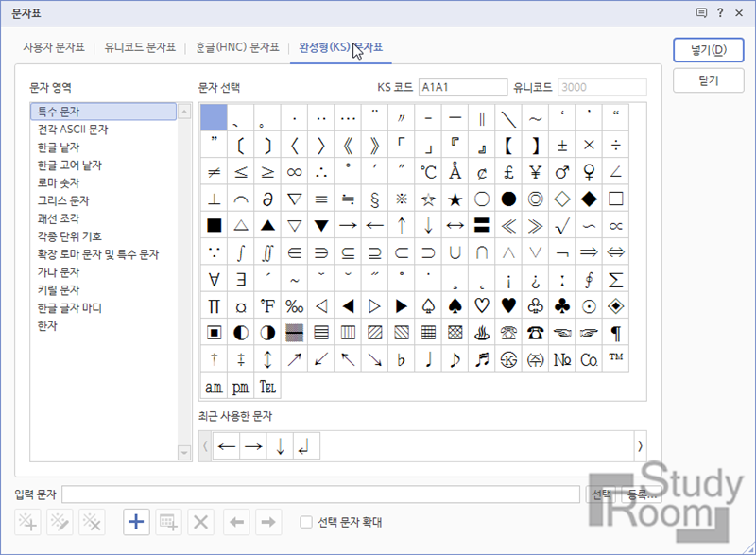
Task: Select 한글 고어 낱자 in the list
Action: tap(104, 165)
